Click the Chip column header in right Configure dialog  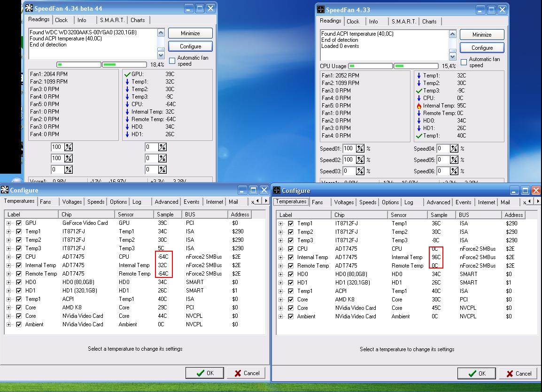359,215
